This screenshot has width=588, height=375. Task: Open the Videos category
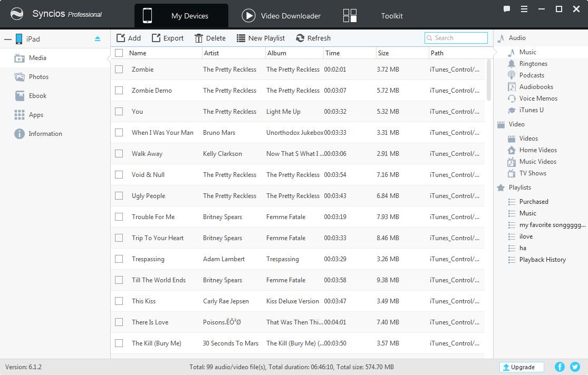pos(523,139)
